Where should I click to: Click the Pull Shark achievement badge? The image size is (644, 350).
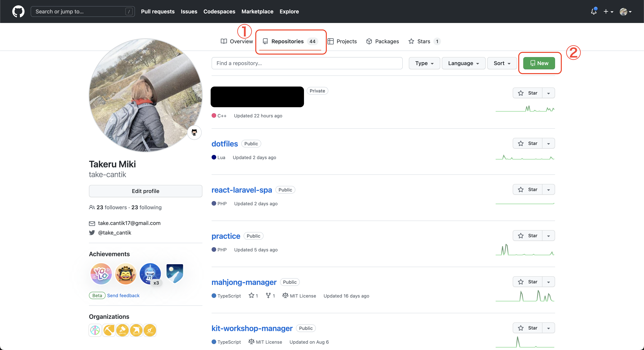[x=150, y=274]
